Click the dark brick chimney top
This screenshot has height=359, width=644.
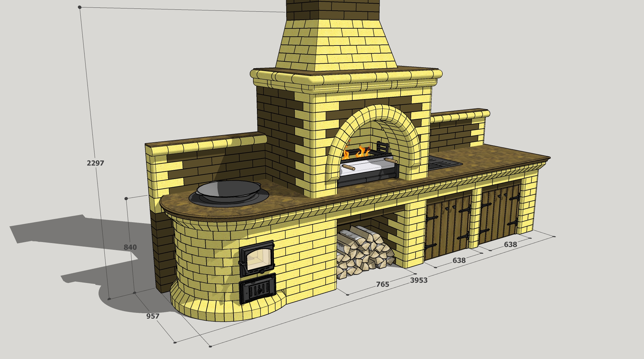click(x=333, y=10)
